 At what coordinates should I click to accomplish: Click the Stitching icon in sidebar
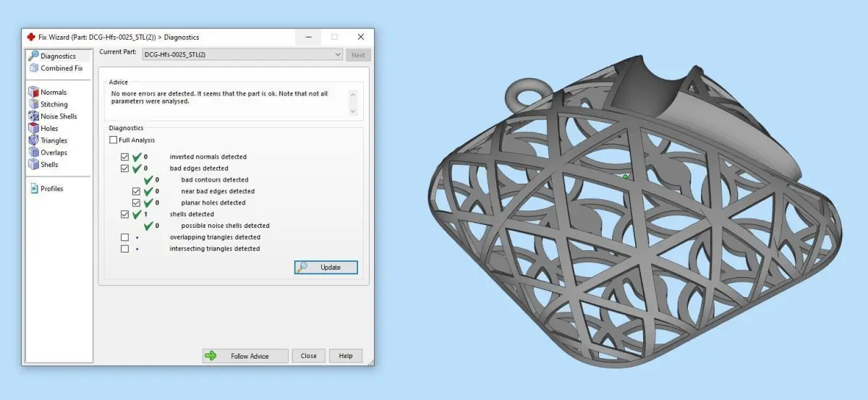pos(33,104)
